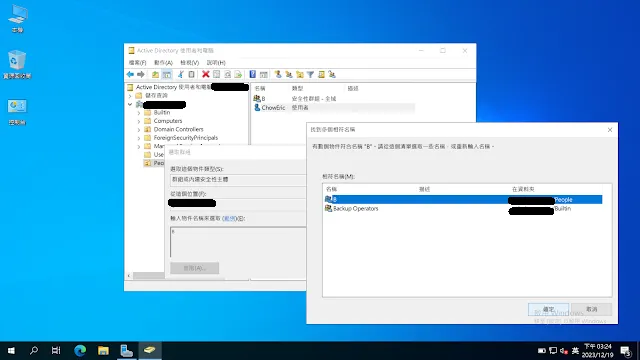Expand the ForeignSecurityPrincipals node arrow
640x360 pixels.
139,138
